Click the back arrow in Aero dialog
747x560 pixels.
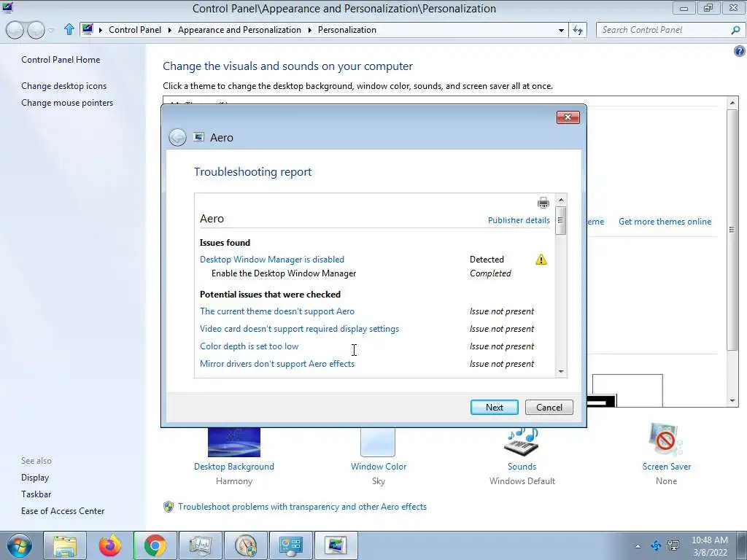[x=177, y=138]
